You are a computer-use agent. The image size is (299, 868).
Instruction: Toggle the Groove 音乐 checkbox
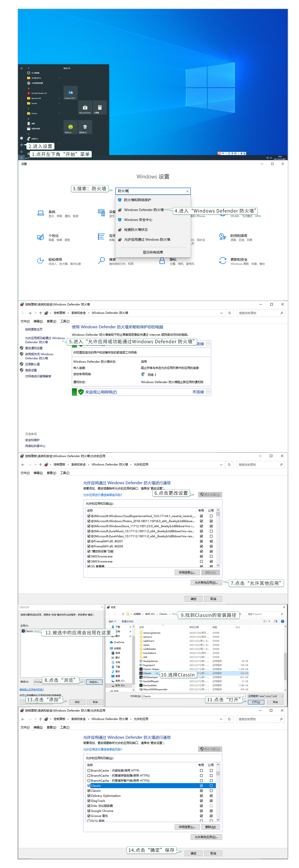89,816
